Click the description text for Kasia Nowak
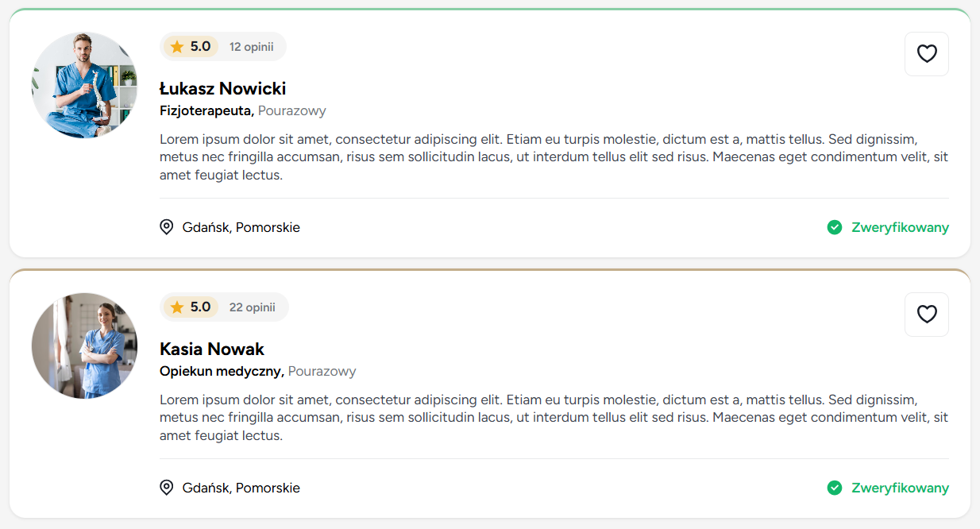Viewport: 980px width, 529px height. 554,417
